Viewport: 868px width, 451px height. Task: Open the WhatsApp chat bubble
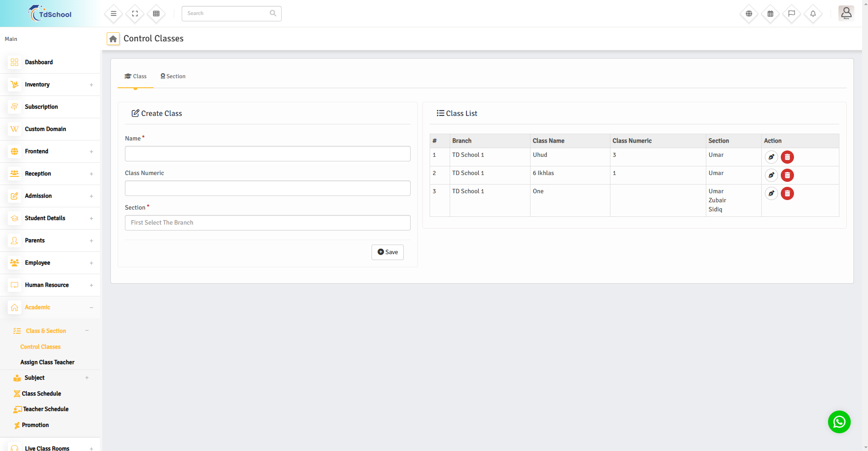(839, 422)
